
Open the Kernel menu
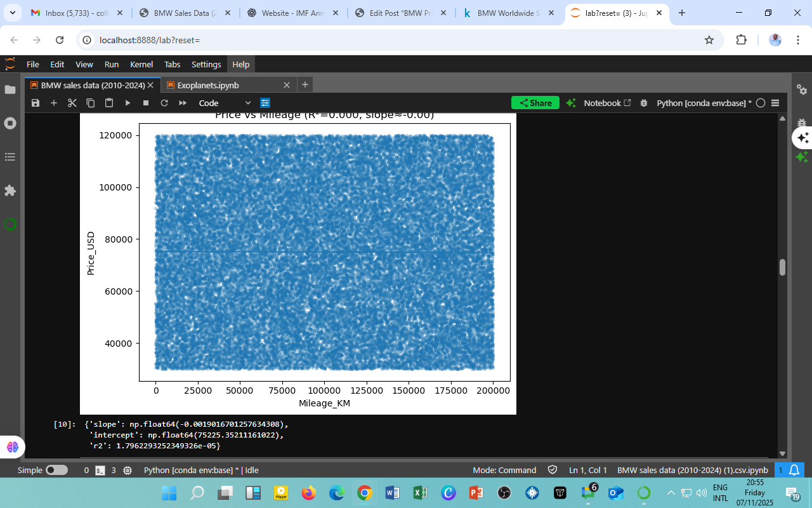(x=141, y=64)
